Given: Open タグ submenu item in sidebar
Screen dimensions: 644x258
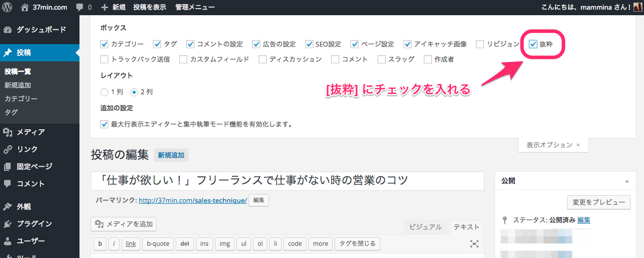Looking at the screenshot, I should pos(11,113).
